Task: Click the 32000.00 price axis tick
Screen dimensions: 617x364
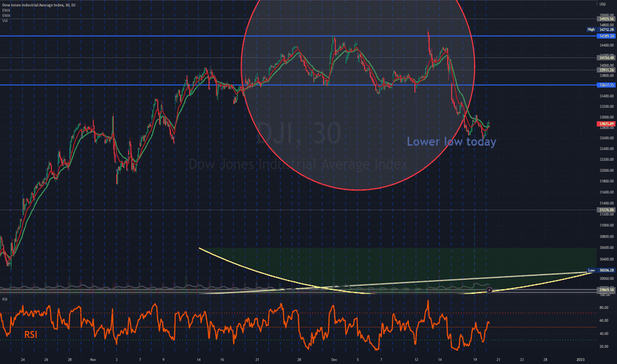Action: point(606,170)
